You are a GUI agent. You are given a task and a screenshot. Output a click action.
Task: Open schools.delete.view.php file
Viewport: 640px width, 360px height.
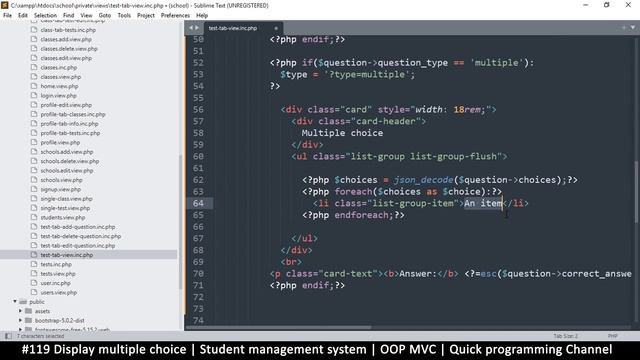point(70,161)
